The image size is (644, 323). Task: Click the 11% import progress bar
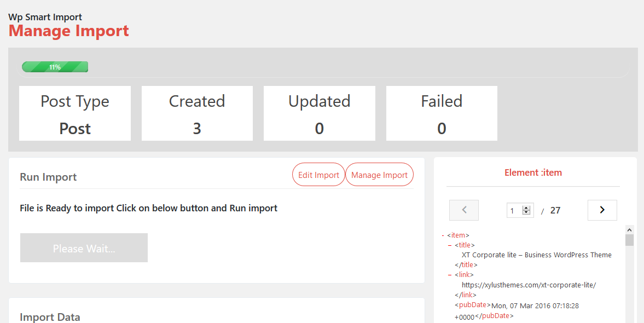pos(55,67)
